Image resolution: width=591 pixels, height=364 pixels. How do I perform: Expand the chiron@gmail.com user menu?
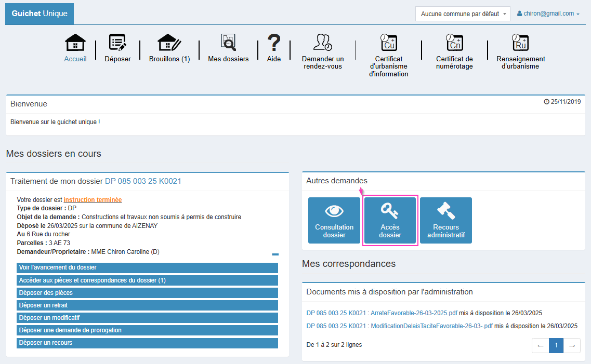(x=548, y=14)
